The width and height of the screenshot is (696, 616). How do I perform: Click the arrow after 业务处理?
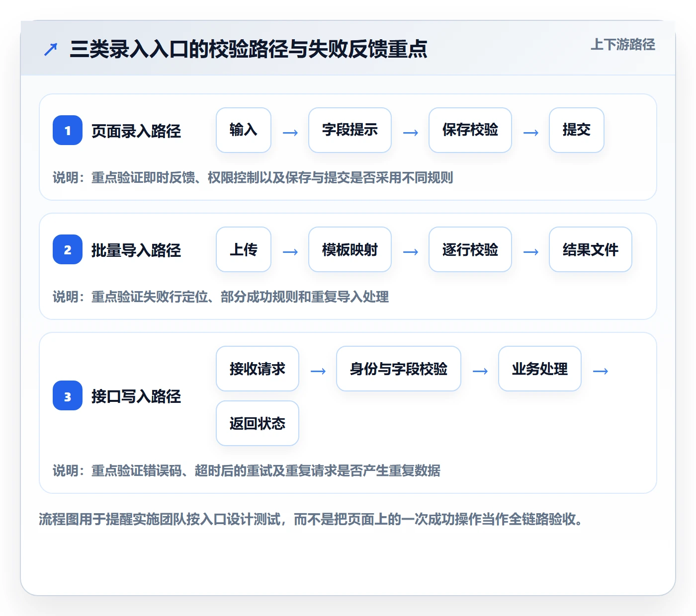pos(601,371)
